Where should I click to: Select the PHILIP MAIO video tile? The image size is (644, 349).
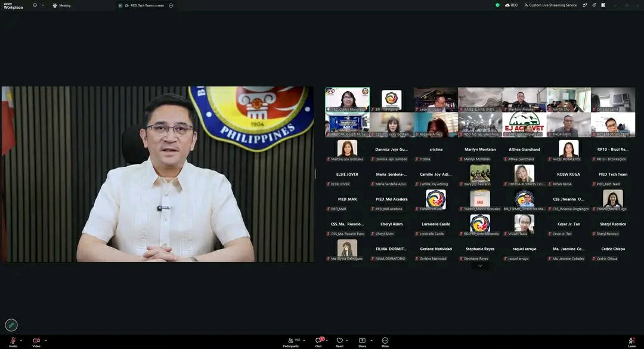point(568,124)
